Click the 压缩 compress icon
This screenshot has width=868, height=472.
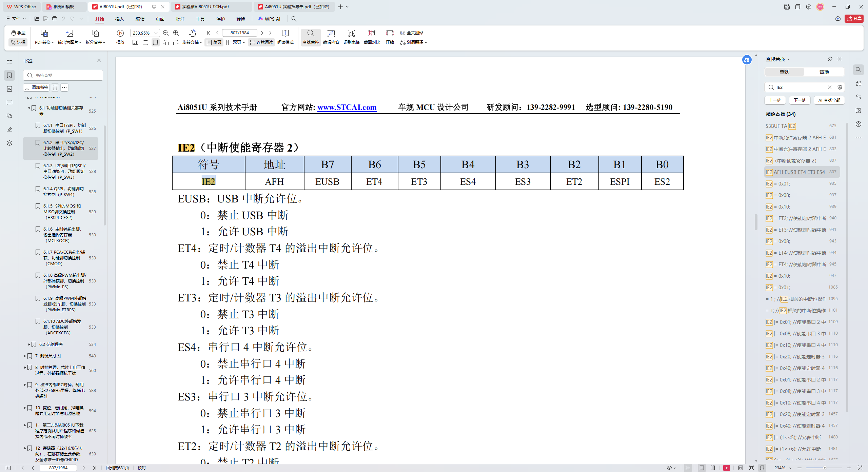point(389,37)
